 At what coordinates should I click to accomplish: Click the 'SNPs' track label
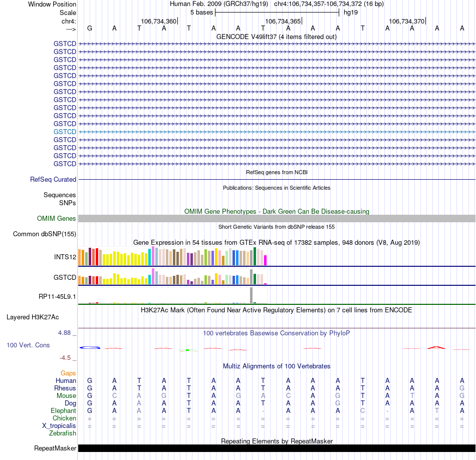[x=68, y=203]
